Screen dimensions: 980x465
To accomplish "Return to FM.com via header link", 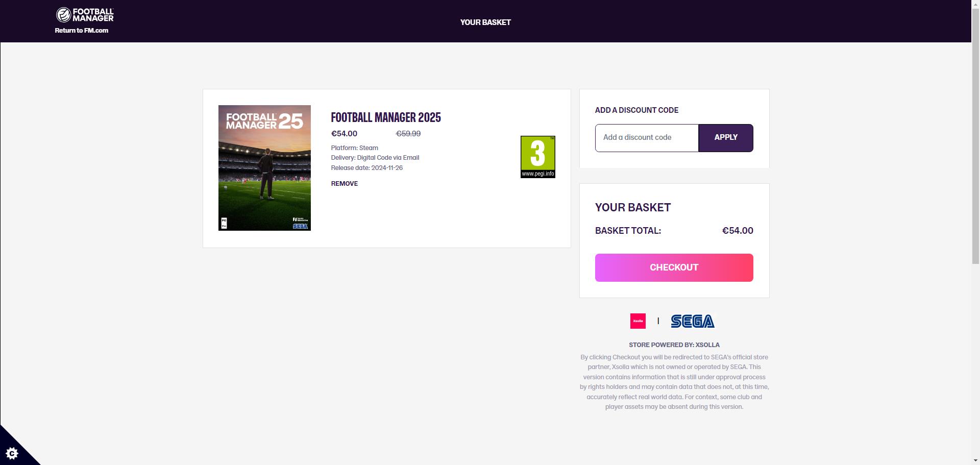I will [82, 31].
